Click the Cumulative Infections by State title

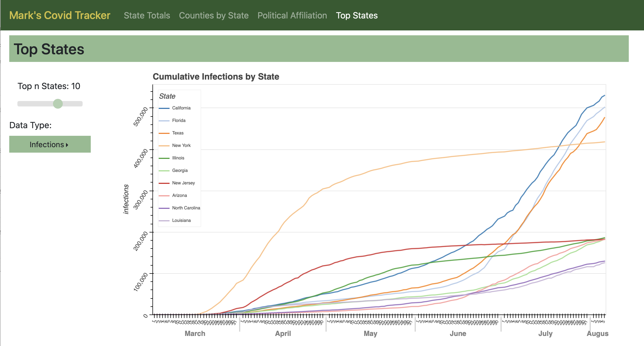pos(216,77)
